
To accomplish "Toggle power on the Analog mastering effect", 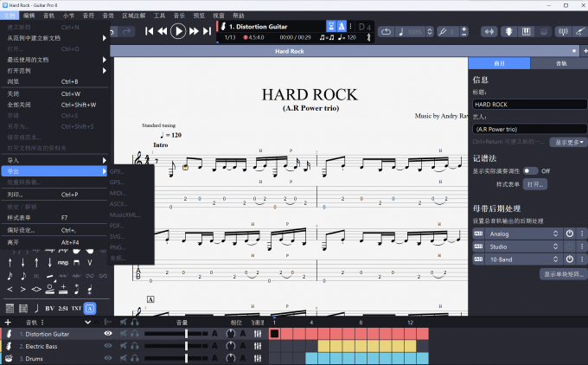I will coord(569,234).
